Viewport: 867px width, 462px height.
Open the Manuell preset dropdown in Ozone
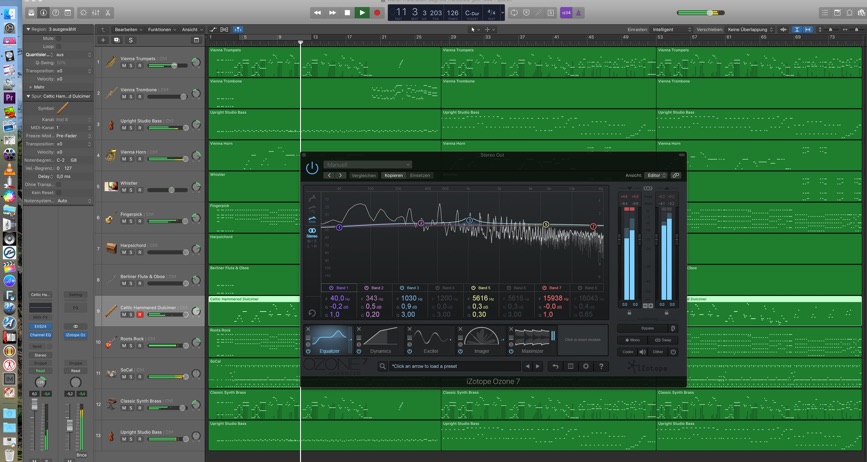pyautogui.click(x=368, y=165)
